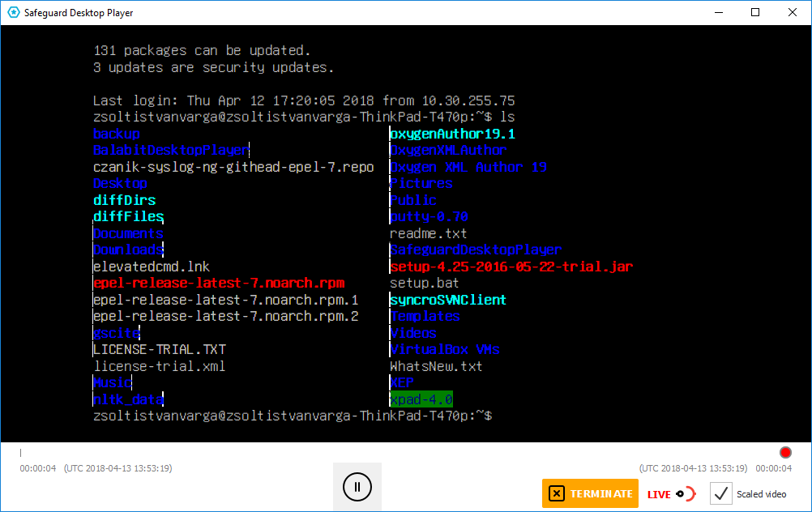This screenshot has height=512, width=812.
Task: Click the 'putty-0.70' directory text
Action: click(x=429, y=216)
